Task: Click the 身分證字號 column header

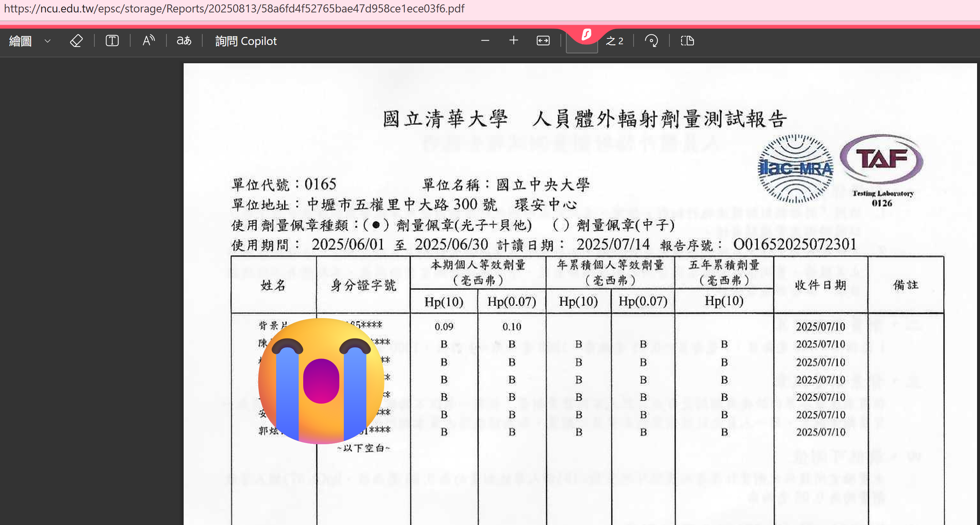Action: click(x=363, y=285)
